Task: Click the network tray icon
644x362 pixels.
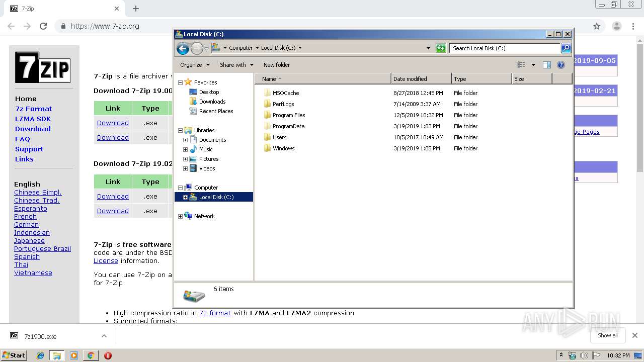Action: tap(572, 355)
